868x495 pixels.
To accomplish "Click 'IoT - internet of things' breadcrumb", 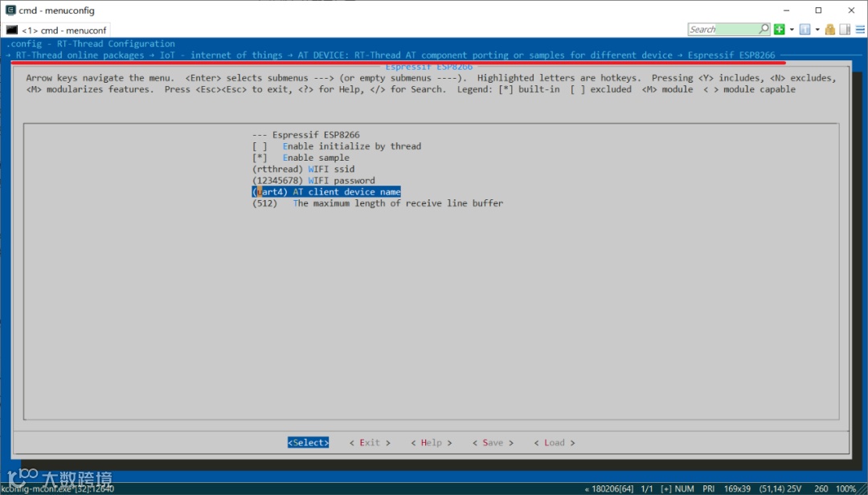I will tap(221, 55).
